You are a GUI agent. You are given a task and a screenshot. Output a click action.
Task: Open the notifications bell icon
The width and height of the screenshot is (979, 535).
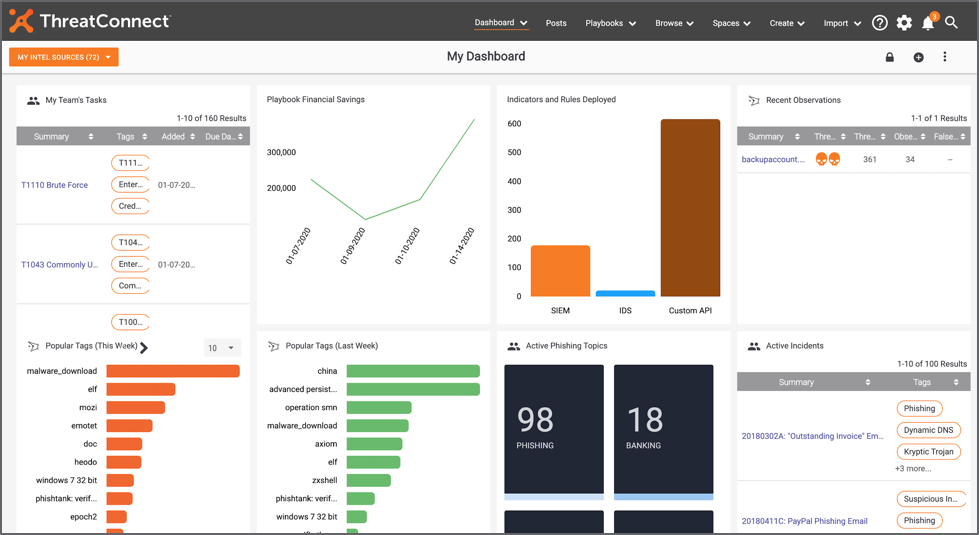click(x=928, y=23)
